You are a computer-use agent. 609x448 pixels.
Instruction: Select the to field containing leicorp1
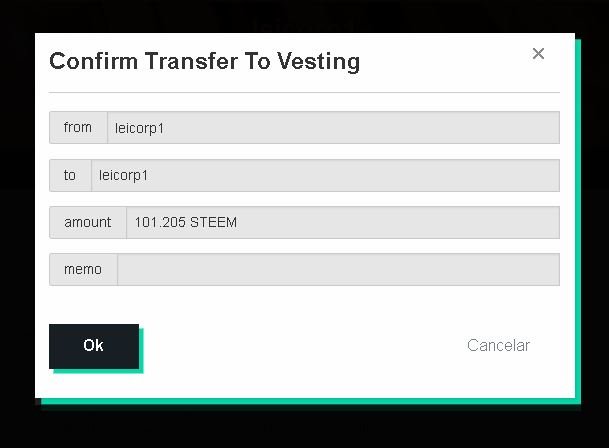(325, 175)
